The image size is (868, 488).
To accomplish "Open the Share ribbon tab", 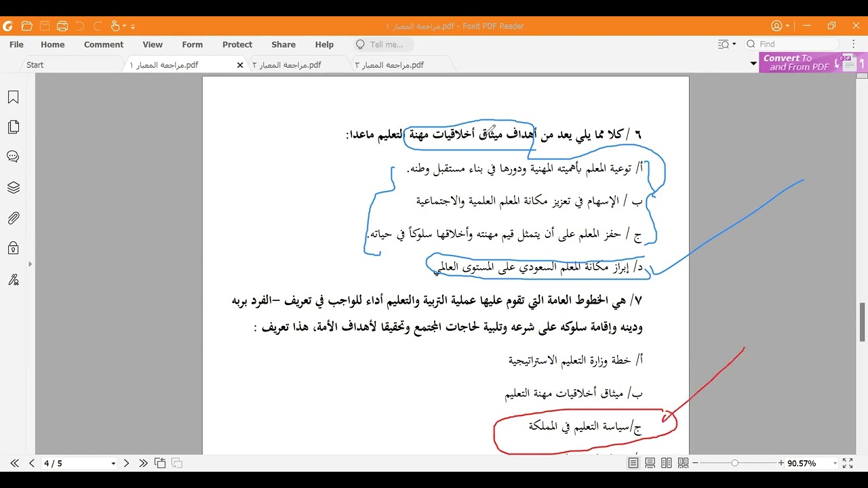I will [283, 45].
